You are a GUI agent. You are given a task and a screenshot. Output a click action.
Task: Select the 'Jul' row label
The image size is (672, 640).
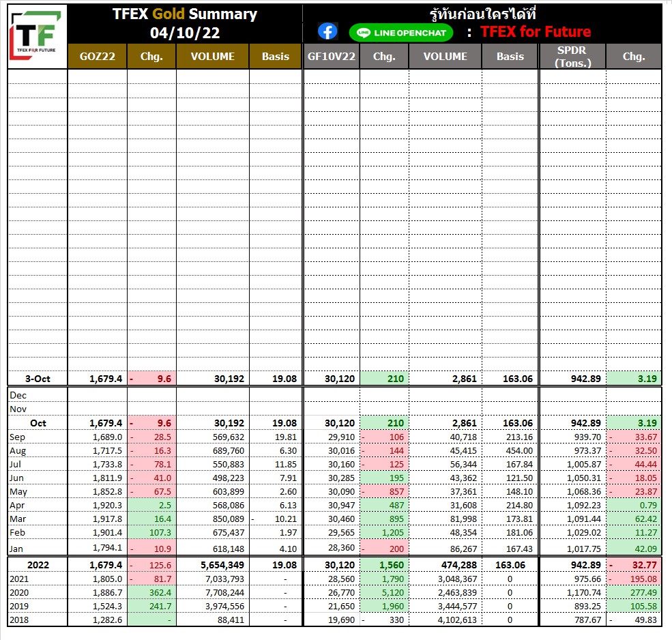[x=16, y=464]
